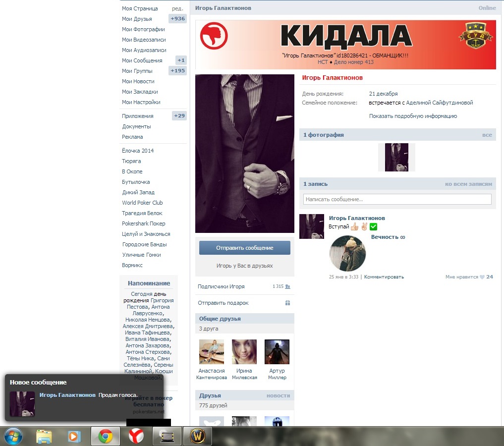Open Приложения section

pyautogui.click(x=138, y=116)
